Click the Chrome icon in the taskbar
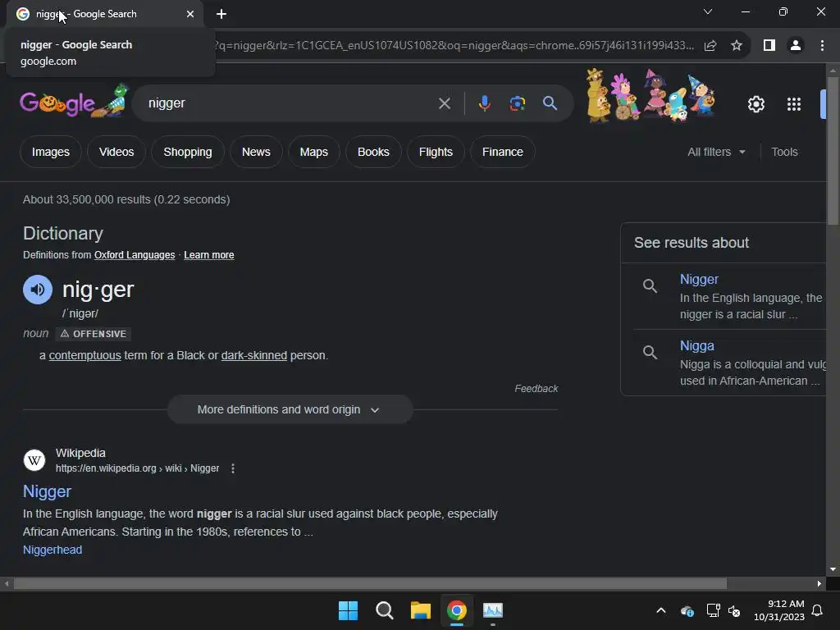840x630 pixels. pyautogui.click(x=456, y=610)
